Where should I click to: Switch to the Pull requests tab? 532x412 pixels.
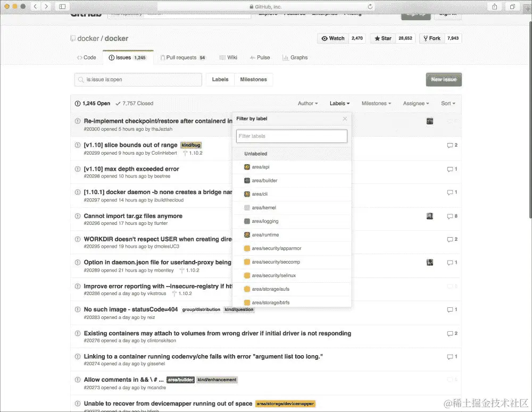coord(183,57)
